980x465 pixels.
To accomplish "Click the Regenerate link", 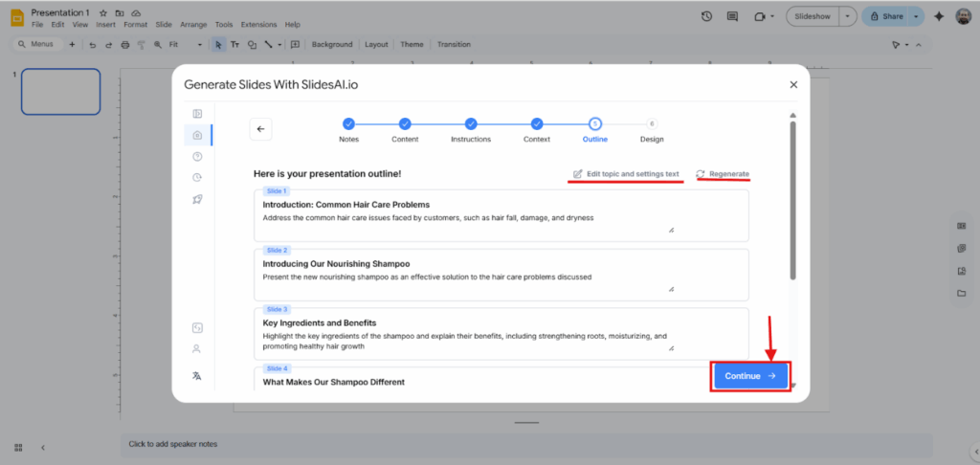I will pos(723,174).
